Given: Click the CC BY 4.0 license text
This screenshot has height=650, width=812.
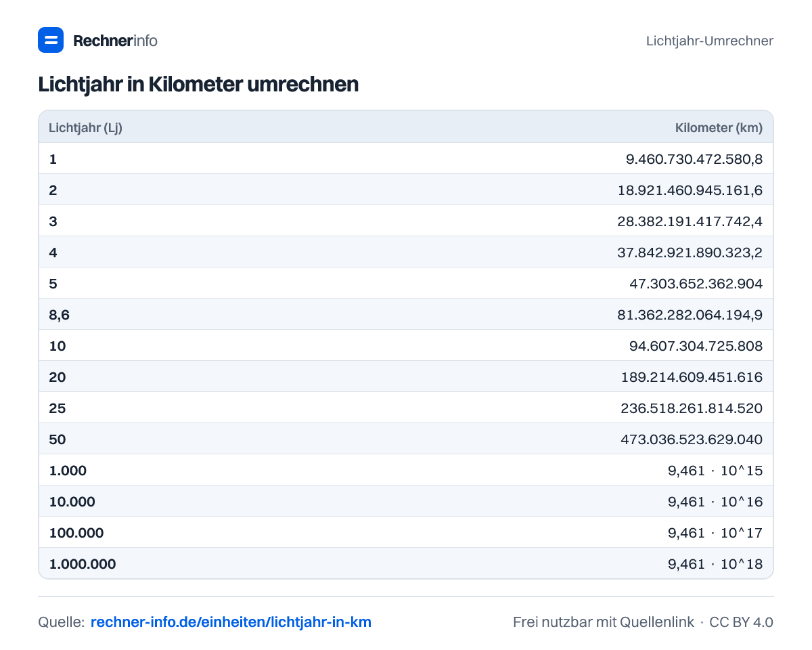Looking at the screenshot, I should pos(741,622).
